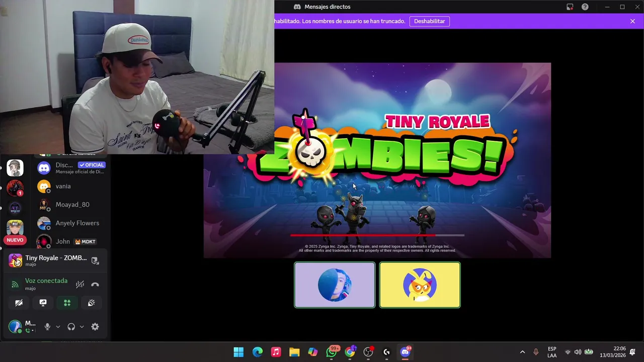Disconnect from the voice call
The image size is (644, 362).
coord(95,285)
